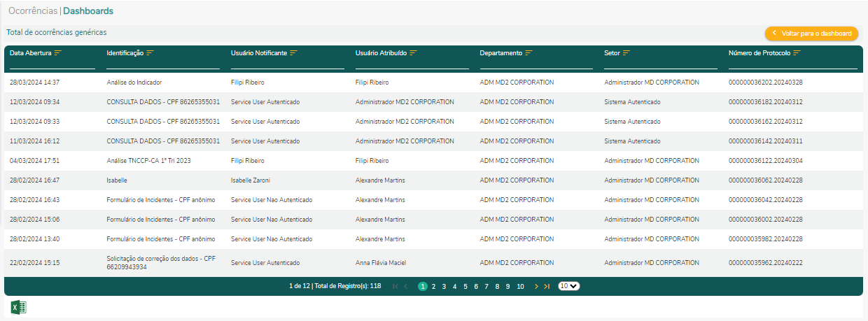Click Data Abertura filter input field
This screenshot has width=868, height=321.
(52, 64)
